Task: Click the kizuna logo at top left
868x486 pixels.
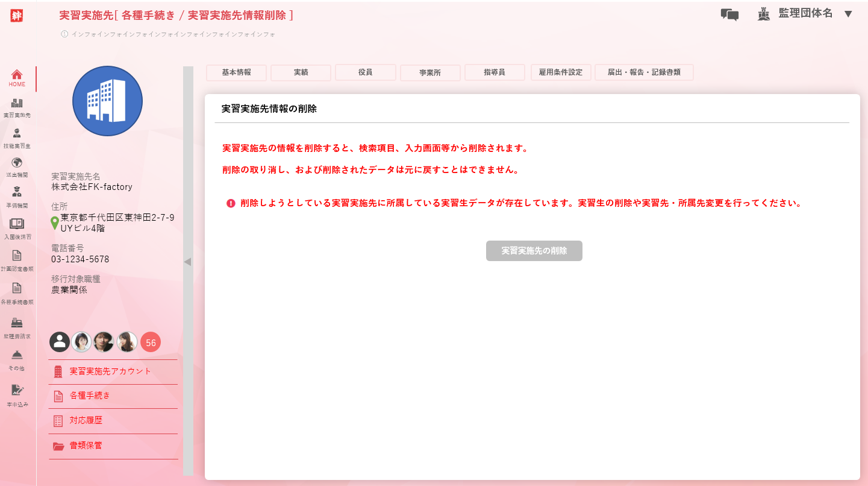Action: click(x=16, y=16)
